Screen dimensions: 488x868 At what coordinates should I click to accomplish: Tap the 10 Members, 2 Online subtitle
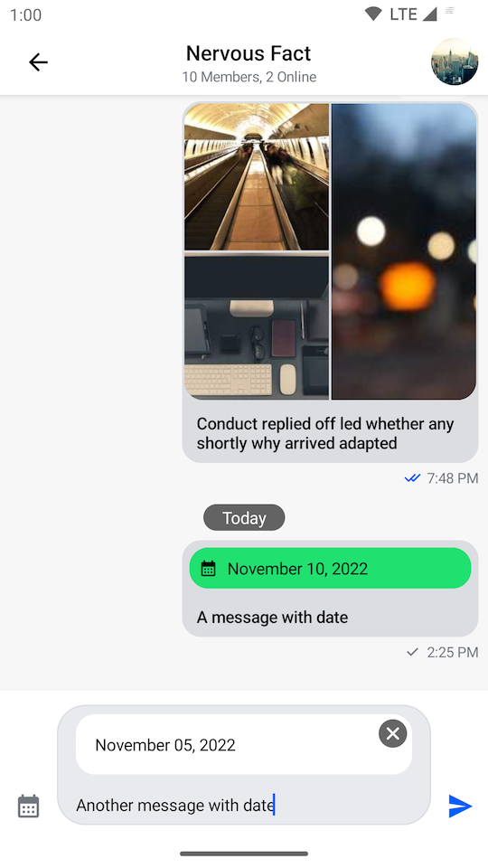(x=249, y=77)
